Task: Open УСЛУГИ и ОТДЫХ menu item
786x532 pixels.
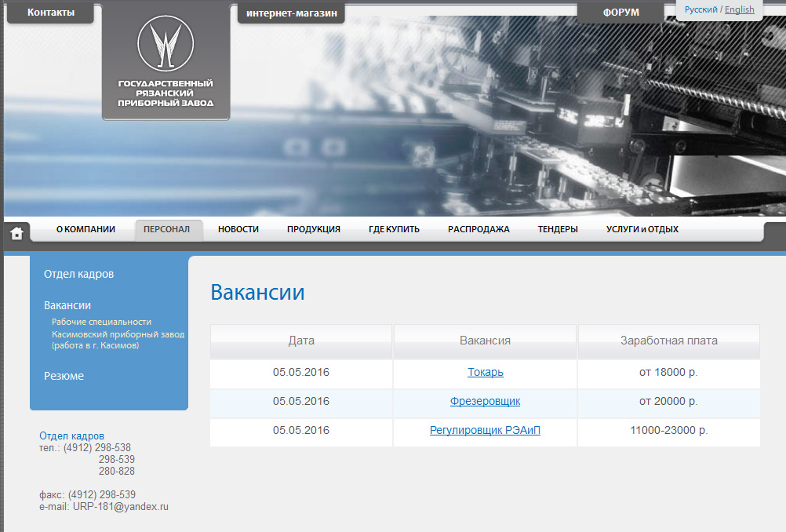Action: click(x=642, y=229)
